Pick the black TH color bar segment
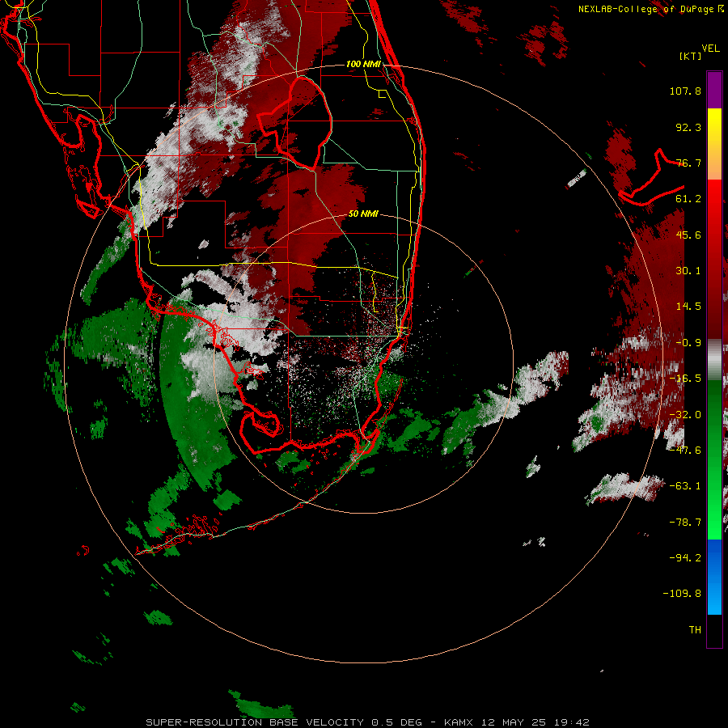 [714, 630]
